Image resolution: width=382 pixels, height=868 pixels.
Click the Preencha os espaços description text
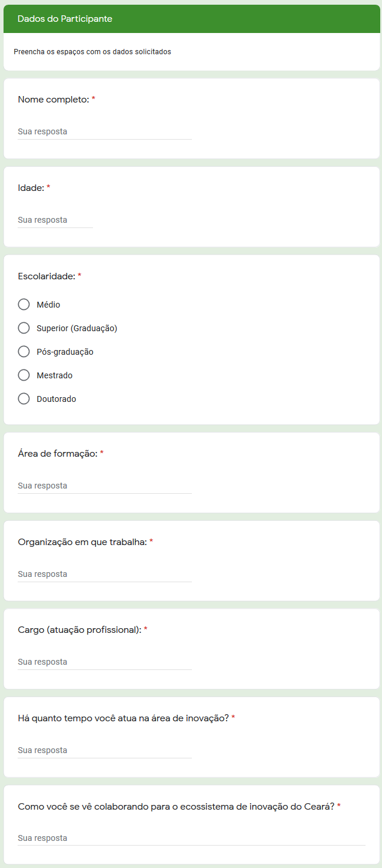[x=92, y=52]
